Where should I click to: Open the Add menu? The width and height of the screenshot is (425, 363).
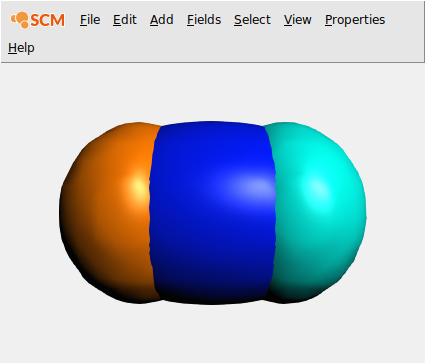coord(161,20)
